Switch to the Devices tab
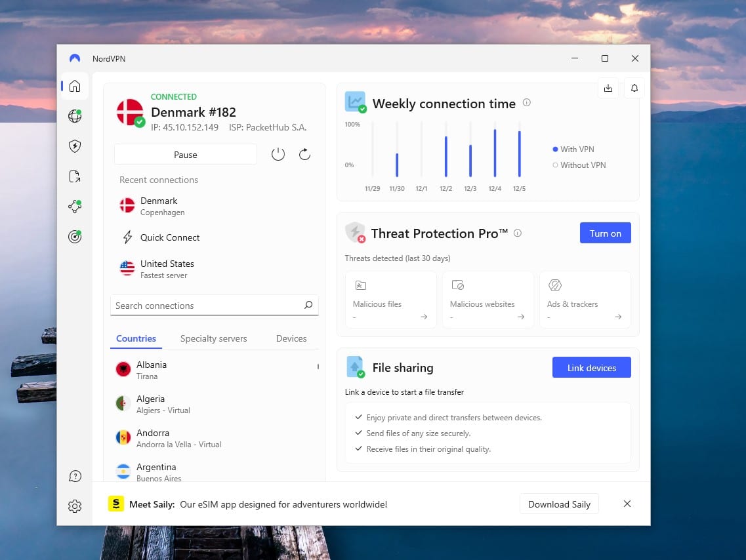 click(x=291, y=338)
